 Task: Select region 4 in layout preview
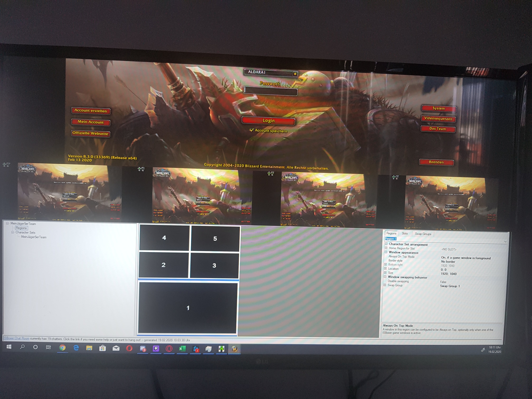(x=164, y=238)
